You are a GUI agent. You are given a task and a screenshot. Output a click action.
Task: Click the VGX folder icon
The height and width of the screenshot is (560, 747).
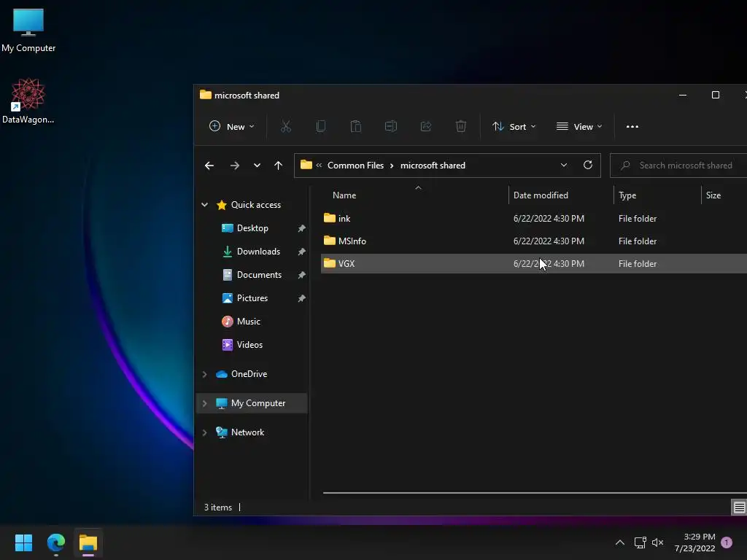tap(329, 263)
